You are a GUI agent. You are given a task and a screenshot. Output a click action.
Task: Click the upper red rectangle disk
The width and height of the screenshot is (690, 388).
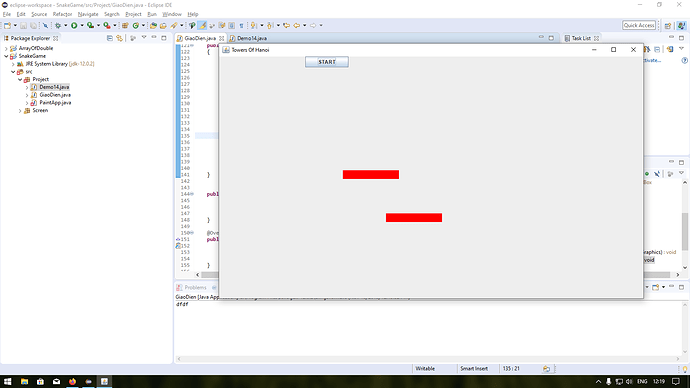tap(371, 175)
